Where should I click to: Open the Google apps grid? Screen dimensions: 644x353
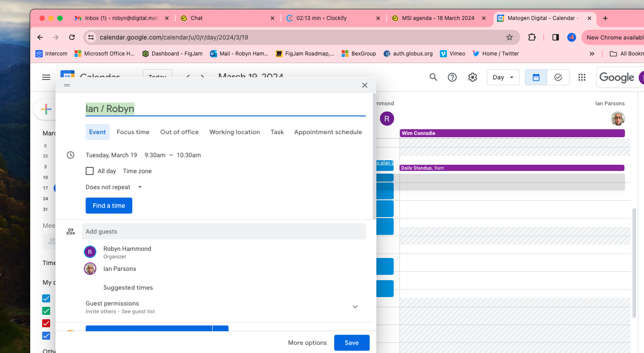(581, 77)
